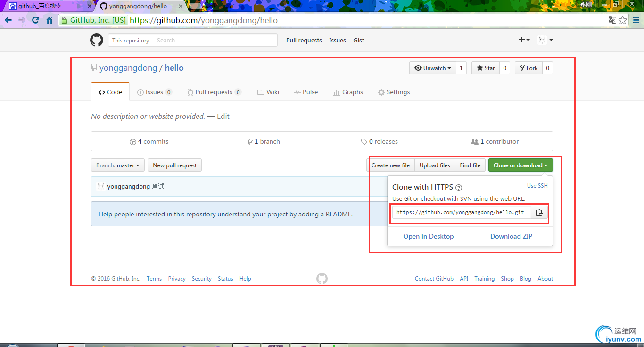Click Find file button
Viewport: 644px width, 347px height.
tap(470, 165)
